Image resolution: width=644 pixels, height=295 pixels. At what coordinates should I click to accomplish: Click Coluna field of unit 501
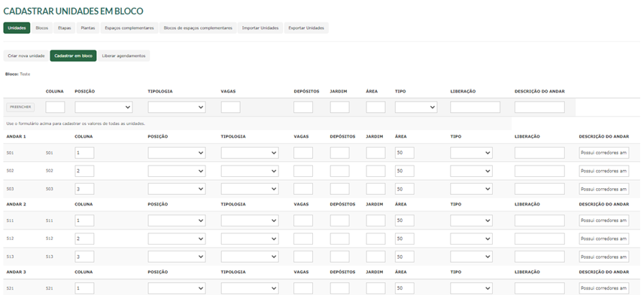click(84, 153)
